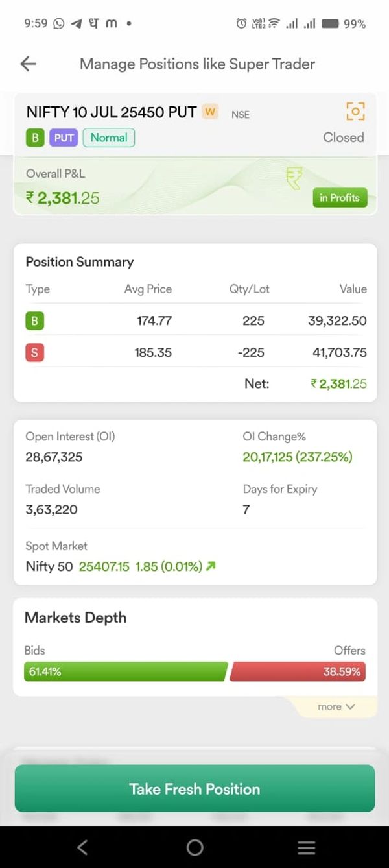The width and height of the screenshot is (389, 868).
Task: Tap the Nifty 50 up arrow icon
Action: pyautogui.click(x=211, y=566)
